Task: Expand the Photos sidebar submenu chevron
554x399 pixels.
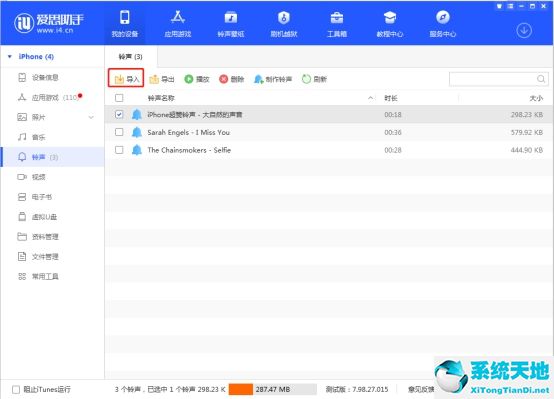Action: pyautogui.click(x=91, y=117)
